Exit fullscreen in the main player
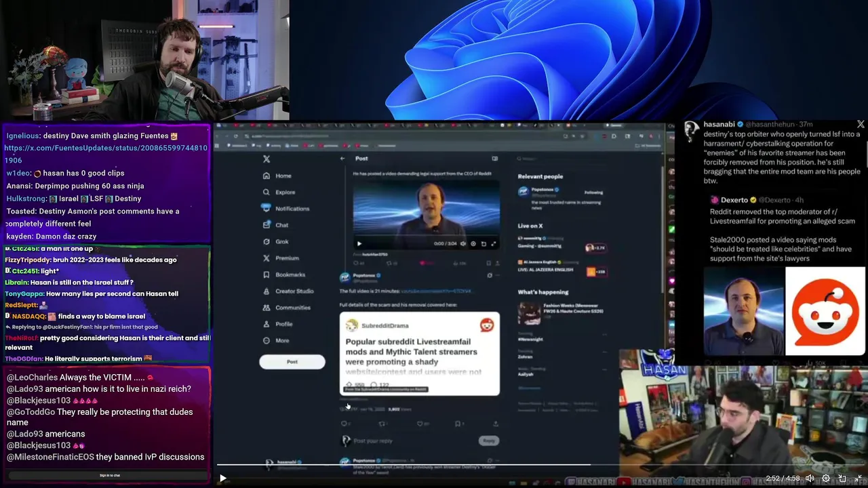The width and height of the screenshot is (868, 488). 858,479
